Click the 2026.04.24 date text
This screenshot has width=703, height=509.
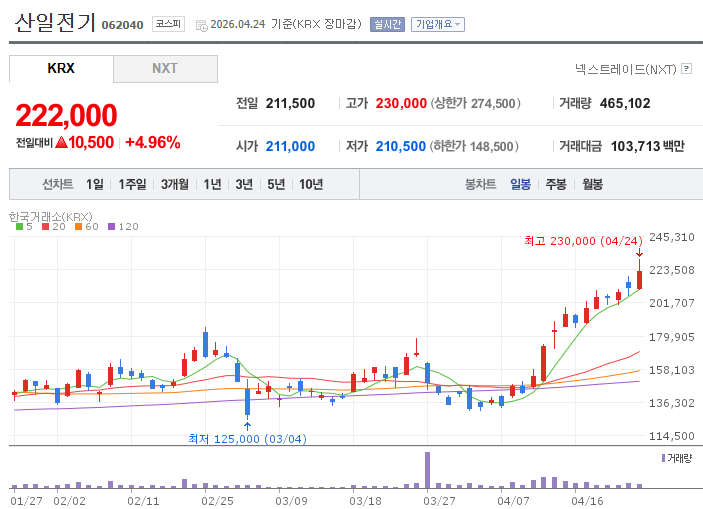238,24
